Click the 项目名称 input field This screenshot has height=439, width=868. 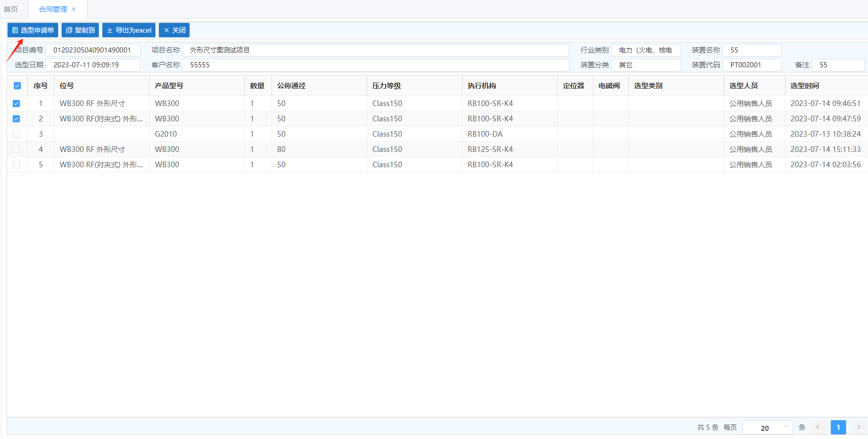click(x=375, y=50)
